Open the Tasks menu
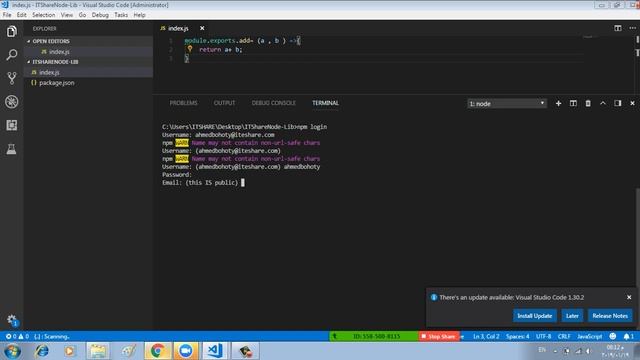 121,15
